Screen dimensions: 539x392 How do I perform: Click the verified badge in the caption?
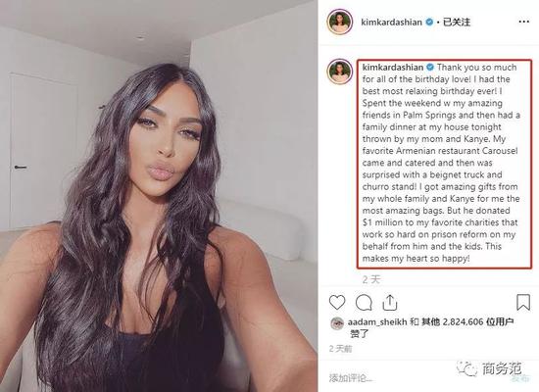430,67
